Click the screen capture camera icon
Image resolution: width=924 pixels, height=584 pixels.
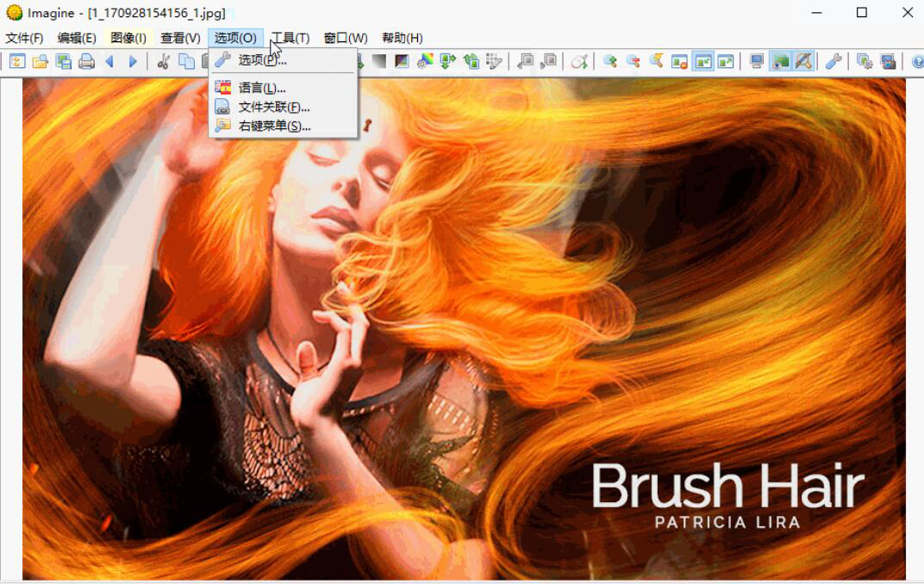pos(888,61)
